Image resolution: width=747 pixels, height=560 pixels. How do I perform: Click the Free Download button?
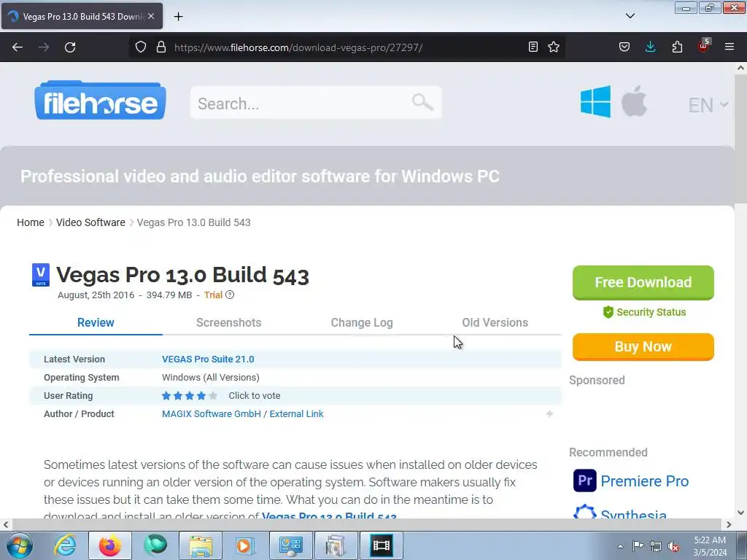click(643, 282)
